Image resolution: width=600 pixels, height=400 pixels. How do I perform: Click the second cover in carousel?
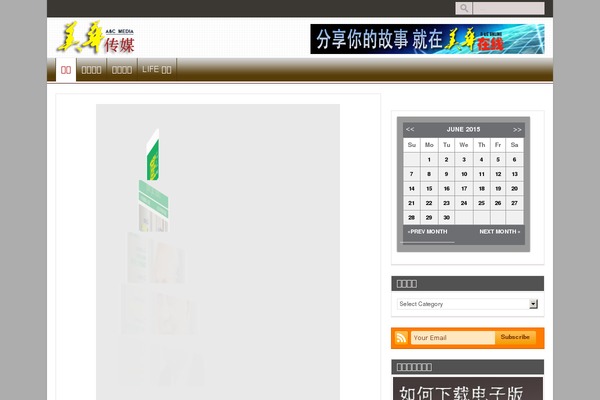point(153,206)
